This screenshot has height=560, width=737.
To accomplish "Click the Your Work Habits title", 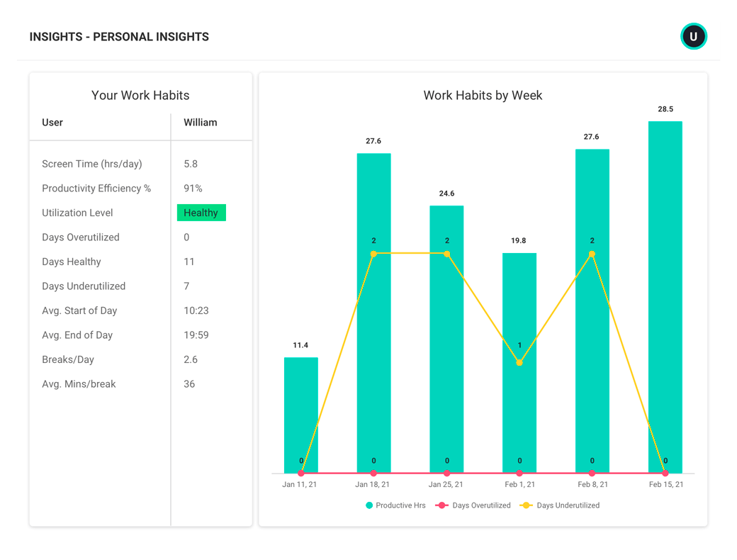I will 140,96.
